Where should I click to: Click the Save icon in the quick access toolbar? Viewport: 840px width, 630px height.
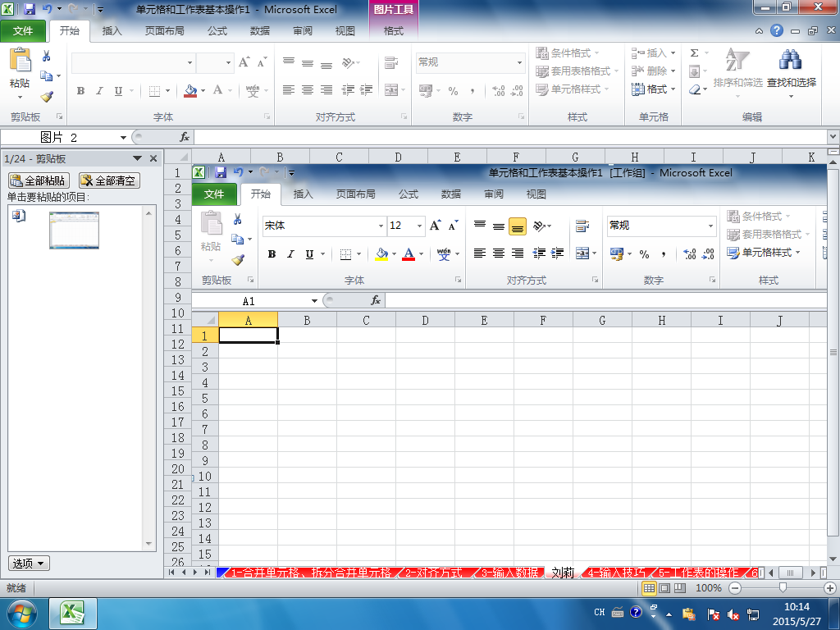pos(30,9)
